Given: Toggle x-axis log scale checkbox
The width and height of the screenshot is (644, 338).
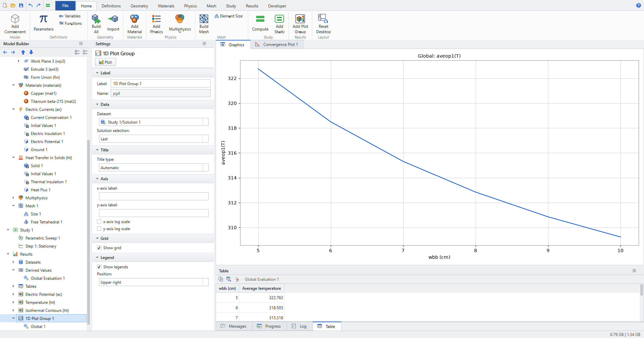Looking at the screenshot, I should tap(99, 222).
